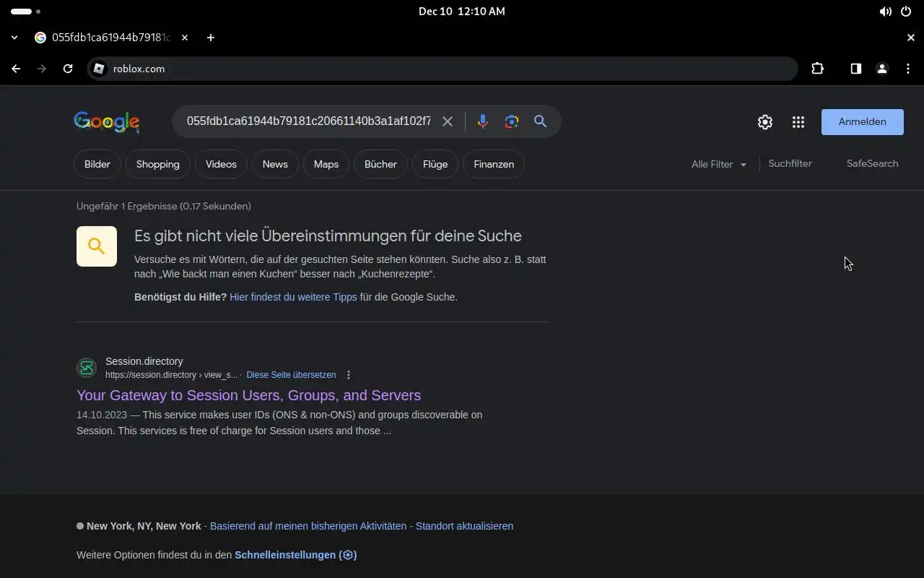Screen dimensions: 924x578
Task: Click the magnifier search submit icon
Action: pos(540,121)
